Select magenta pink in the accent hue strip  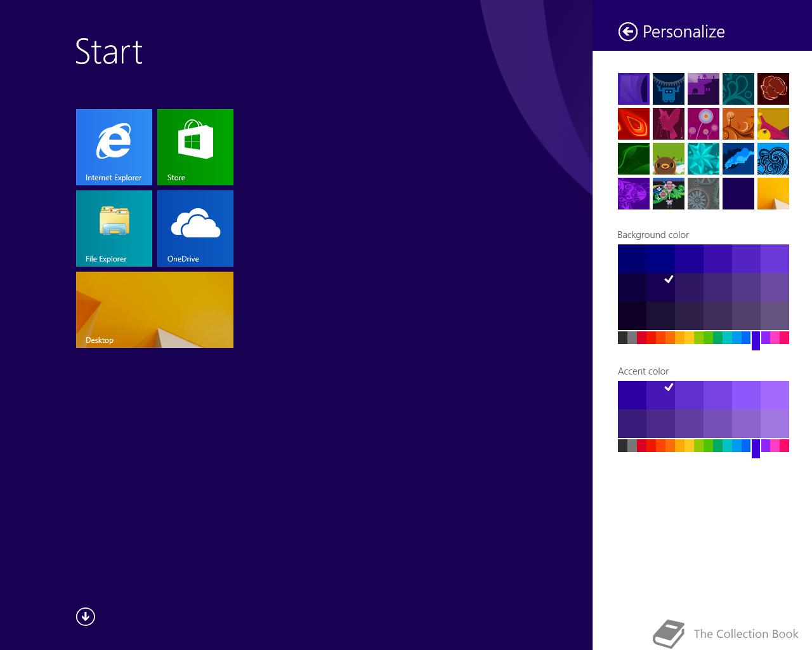[775, 446]
